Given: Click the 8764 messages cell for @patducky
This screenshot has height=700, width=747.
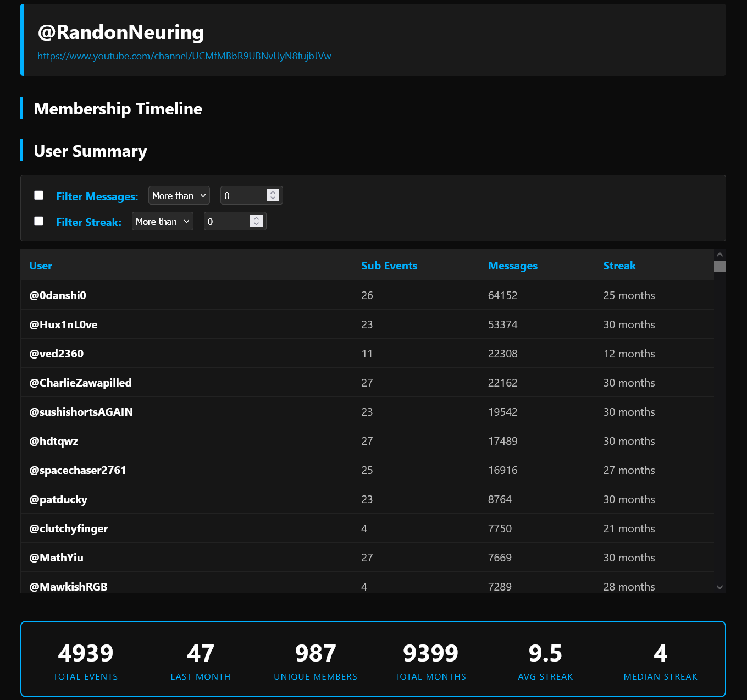Looking at the screenshot, I should [x=500, y=499].
